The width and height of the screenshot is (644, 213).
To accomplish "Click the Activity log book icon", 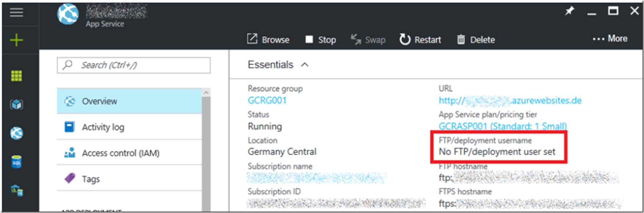I will click(69, 127).
